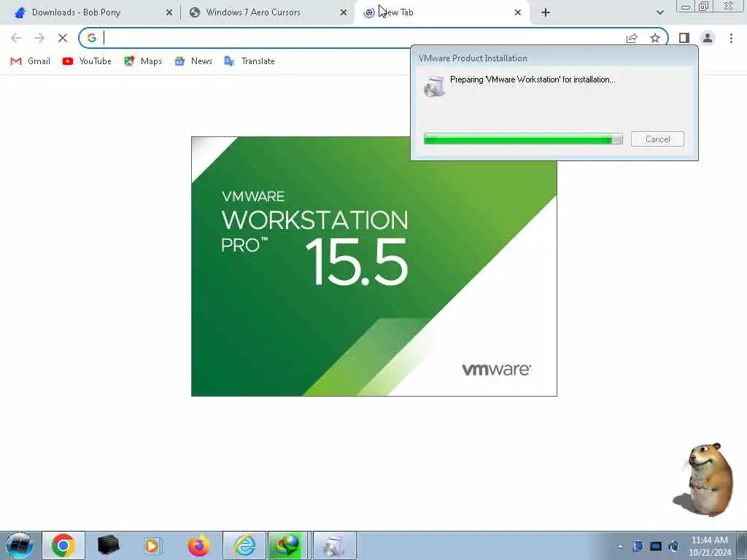Screen dimensions: 747x560
Task: Launch Firefox from the taskbar
Action: click(x=198, y=545)
